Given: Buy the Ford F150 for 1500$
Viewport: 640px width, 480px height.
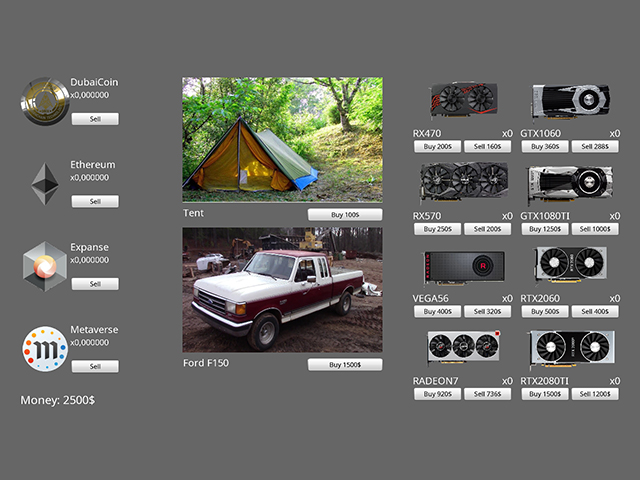Looking at the screenshot, I should click(345, 364).
